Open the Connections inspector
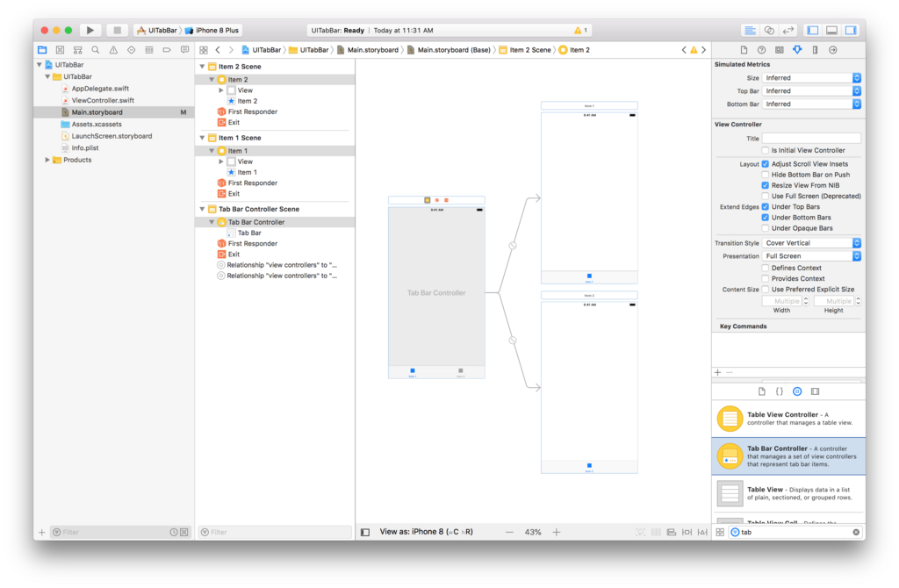This screenshot has width=899, height=588. tap(833, 50)
